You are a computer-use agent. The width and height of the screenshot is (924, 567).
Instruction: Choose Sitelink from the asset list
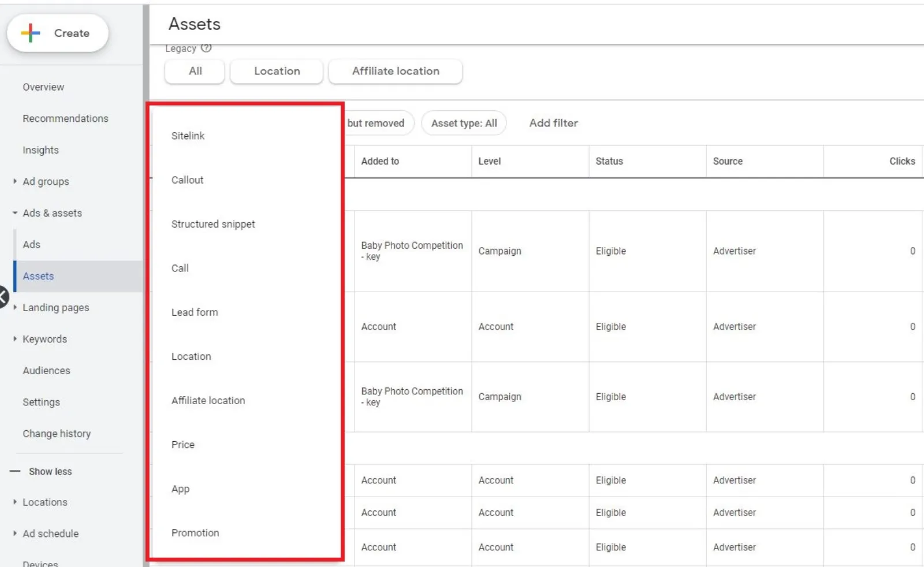coord(188,136)
